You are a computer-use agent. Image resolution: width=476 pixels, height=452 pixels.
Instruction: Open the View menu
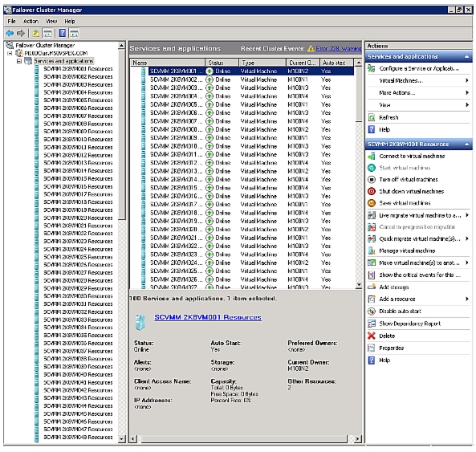click(51, 21)
